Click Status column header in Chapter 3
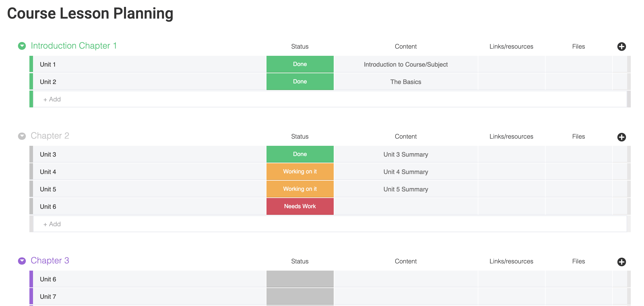Viewport: 644px width, 306px height. (x=300, y=261)
